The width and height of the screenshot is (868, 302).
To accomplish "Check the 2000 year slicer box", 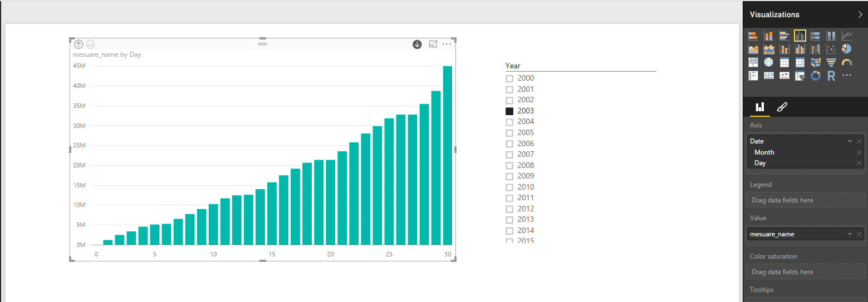I will pyautogui.click(x=509, y=78).
